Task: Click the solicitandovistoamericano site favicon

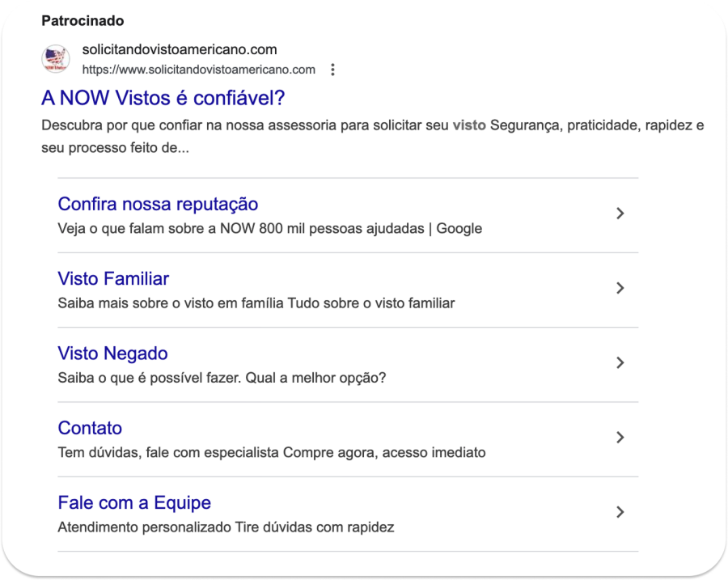Action: [56, 59]
